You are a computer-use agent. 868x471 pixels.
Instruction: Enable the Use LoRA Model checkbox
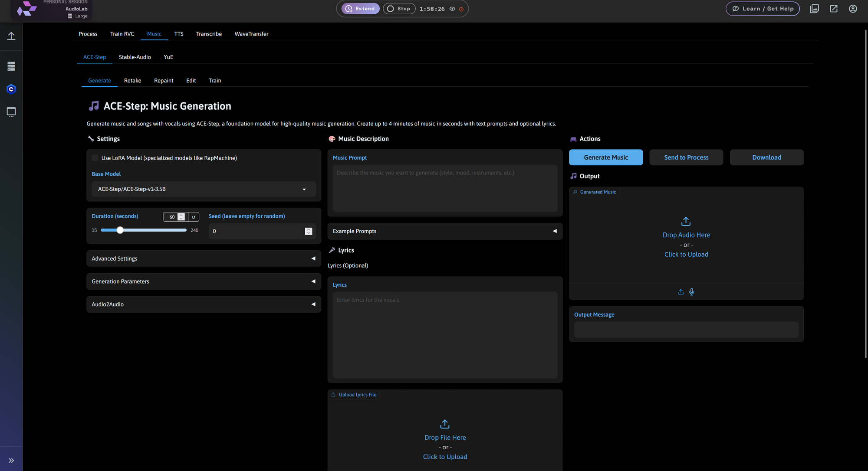(95, 158)
